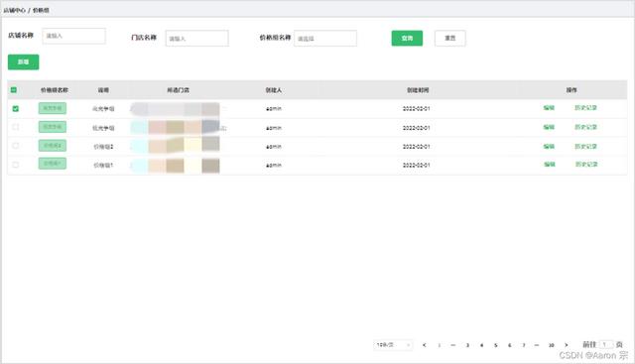Click the go-to page number input
This screenshot has width=635, height=364.
(606, 344)
